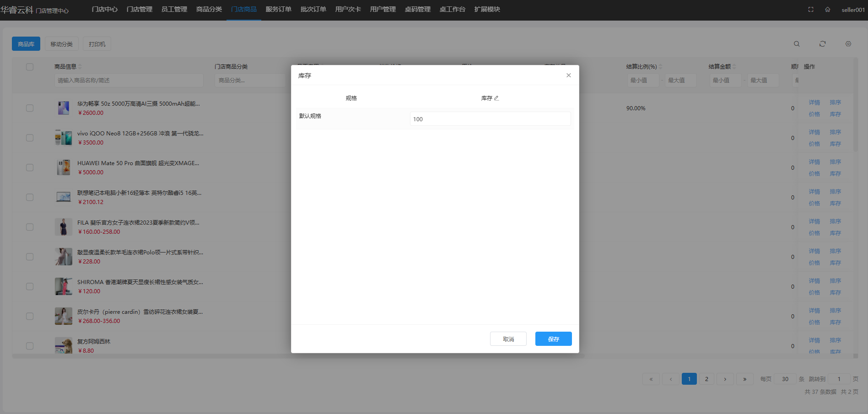
Task: Click the 取消 button in the dialog
Action: pos(508,339)
